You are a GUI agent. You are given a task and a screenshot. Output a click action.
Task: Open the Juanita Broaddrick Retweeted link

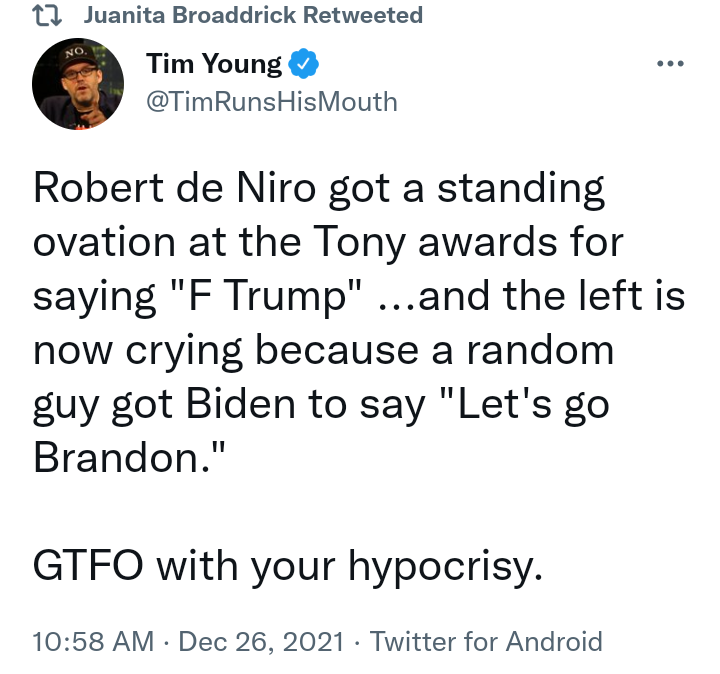tap(253, 15)
